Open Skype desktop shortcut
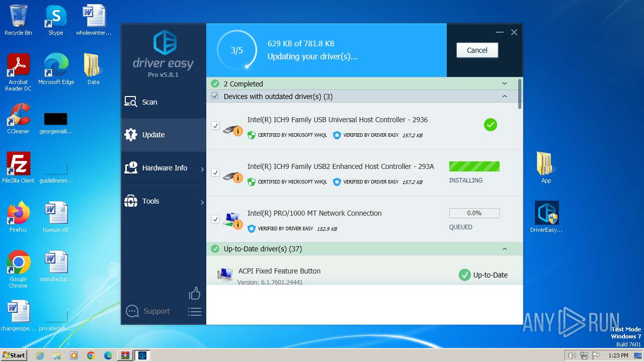This screenshot has width=644, height=362. coord(56,20)
